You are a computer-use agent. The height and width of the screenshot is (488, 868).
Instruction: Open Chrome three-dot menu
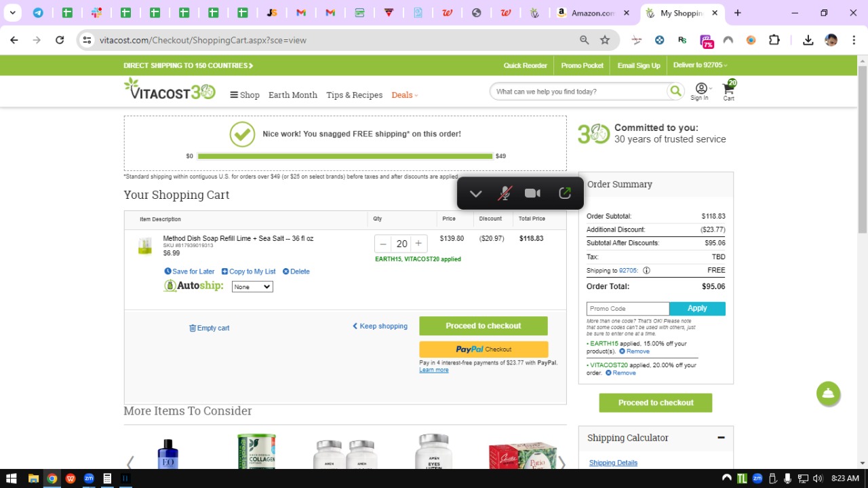coord(852,40)
